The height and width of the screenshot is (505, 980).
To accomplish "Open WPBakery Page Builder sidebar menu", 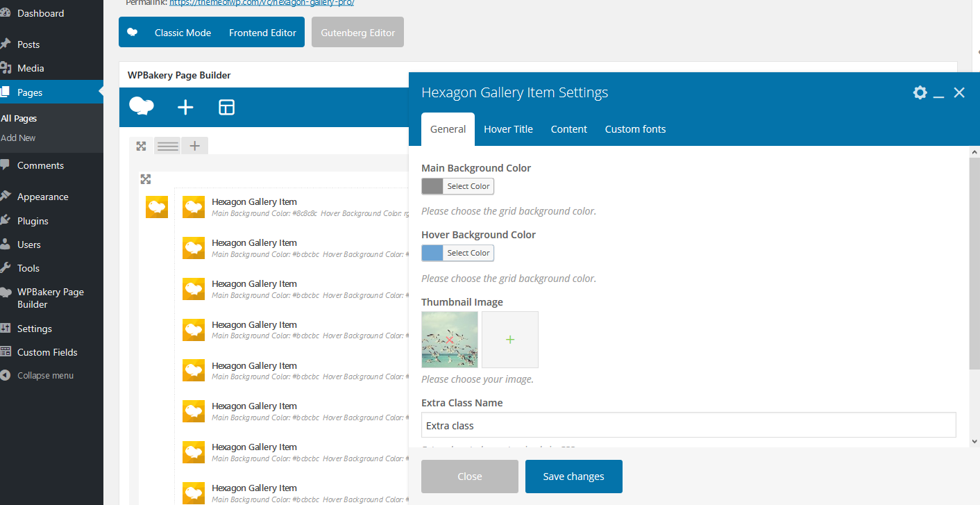I will pyautogui.click(x=51, y=298).
